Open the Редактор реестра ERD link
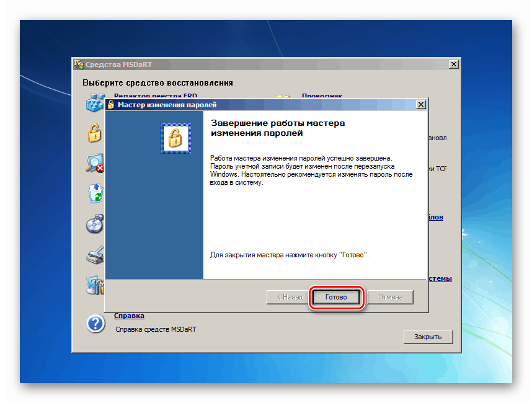This screenshot has height=403, width=532. tap(156, 96)
